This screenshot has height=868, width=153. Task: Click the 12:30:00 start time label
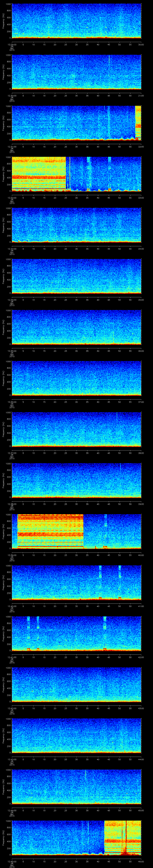pyautogui.click(x=12, y=96)
